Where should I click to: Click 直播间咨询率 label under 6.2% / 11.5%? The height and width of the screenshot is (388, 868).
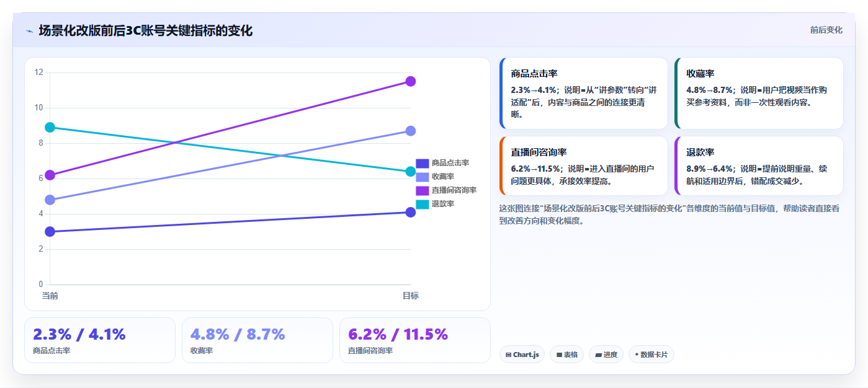tap(370, 351)
